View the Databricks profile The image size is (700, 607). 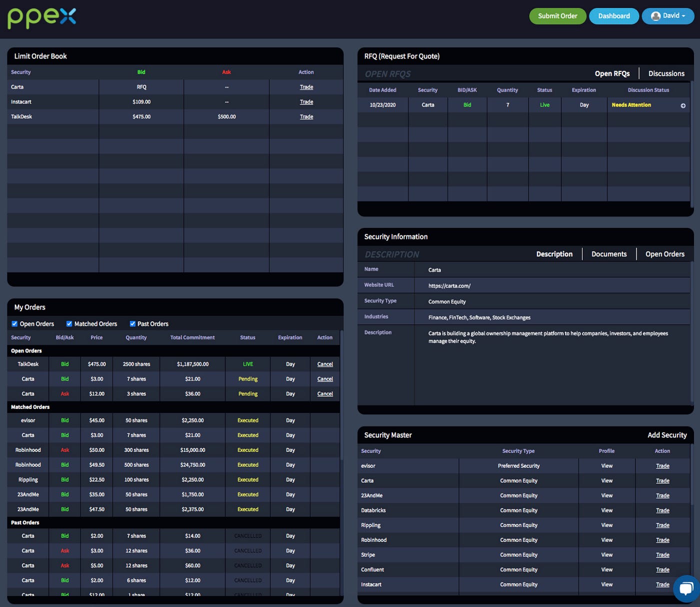(x=607, y=510)
